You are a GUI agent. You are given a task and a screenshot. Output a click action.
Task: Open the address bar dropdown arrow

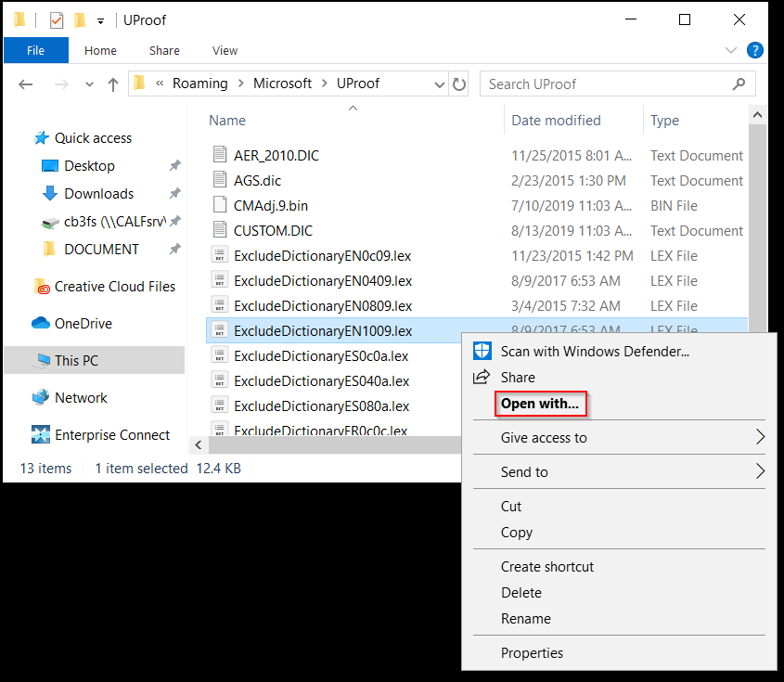[x=439, y=83]
